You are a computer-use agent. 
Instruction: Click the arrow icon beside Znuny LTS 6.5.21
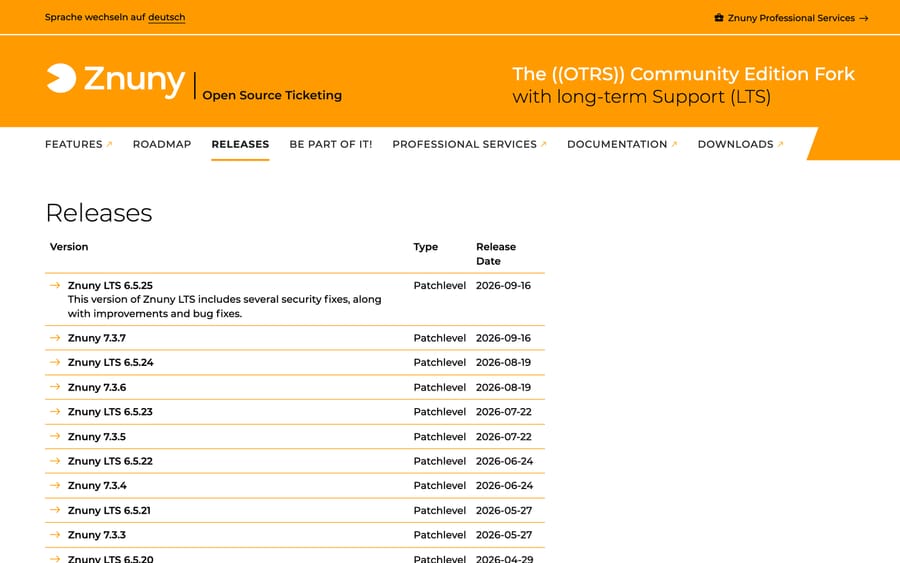click(55, 510)
